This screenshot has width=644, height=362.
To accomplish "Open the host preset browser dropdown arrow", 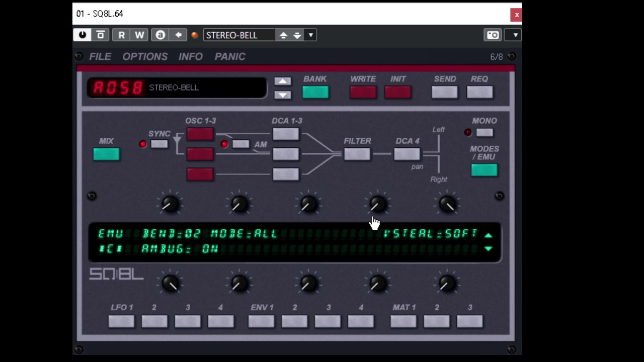I will coord(310,35).
